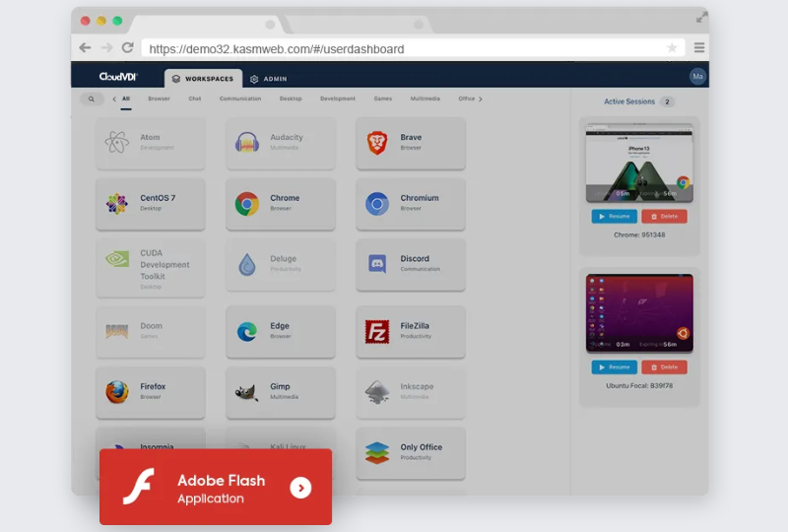Open the FileZilla icon
Image resolution: width=788 pixels, height=532 pixels.
pos(377,332)
